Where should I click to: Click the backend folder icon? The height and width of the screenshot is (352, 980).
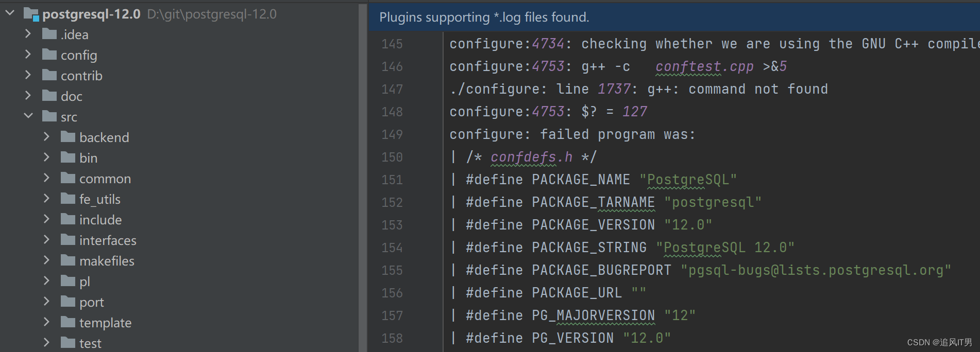click(68, 137)
